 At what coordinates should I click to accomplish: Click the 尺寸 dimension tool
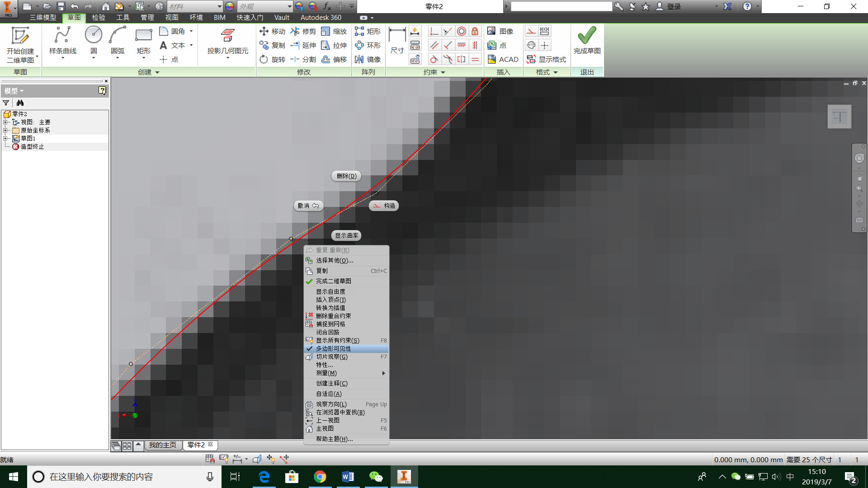tap(397, 41)
